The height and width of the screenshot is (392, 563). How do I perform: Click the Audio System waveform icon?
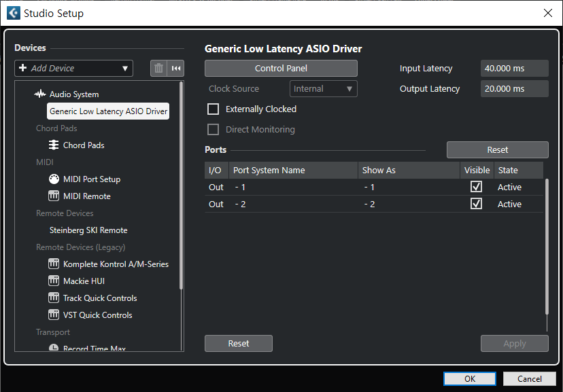pyautogui.click(x=40, y=94)
